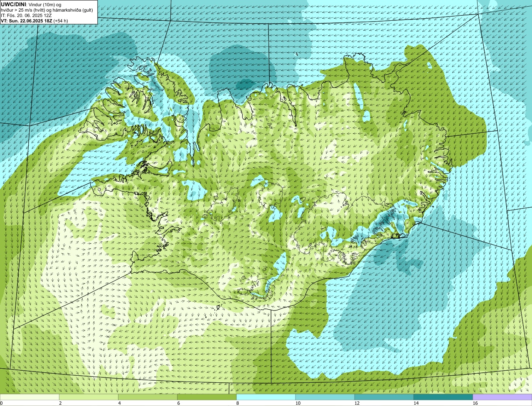Click the legend scale label "12"
This screenshot has width=532, height=406.
click(x=357, y=403)
